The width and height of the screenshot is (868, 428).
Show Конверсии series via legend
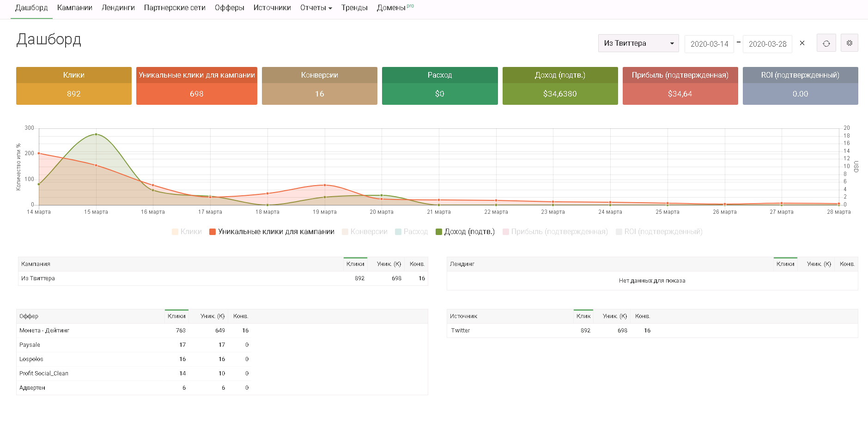coord(364,232)
